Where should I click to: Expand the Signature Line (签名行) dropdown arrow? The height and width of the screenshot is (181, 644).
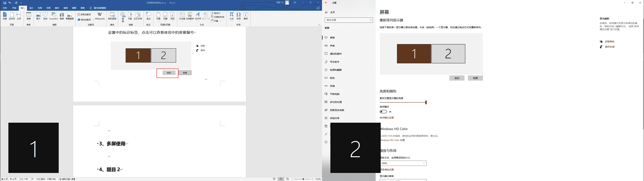pos(223,13)
